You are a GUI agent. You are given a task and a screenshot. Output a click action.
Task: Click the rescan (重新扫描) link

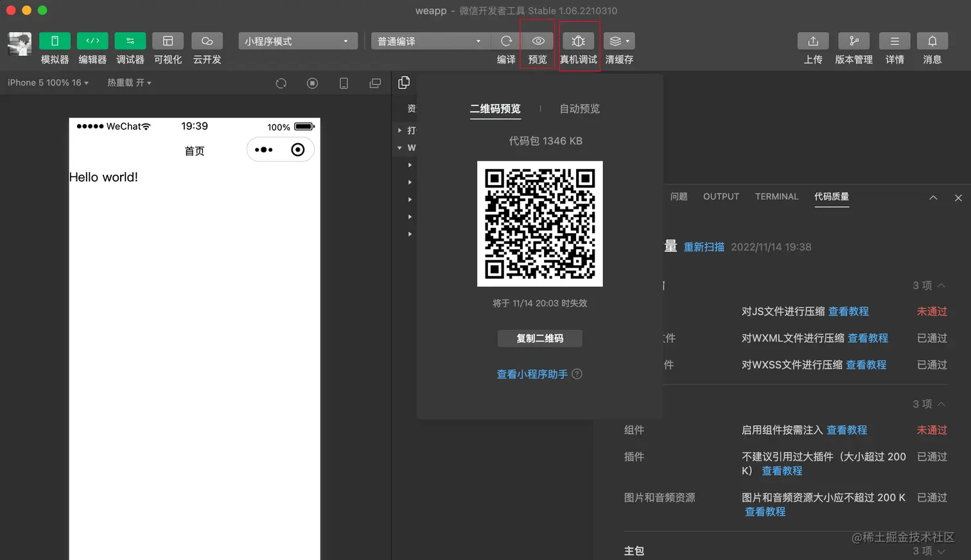(x=704, y=247)
